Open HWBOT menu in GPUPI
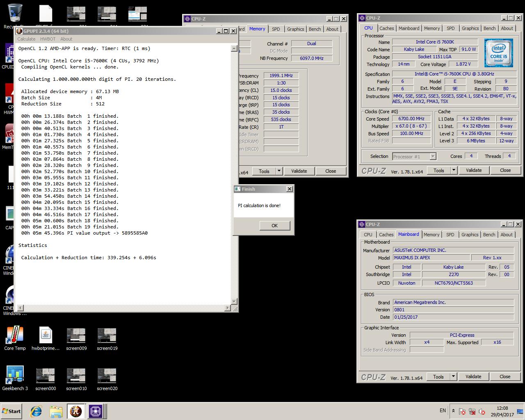Viewport: 525px width, 420px height. tap(48, 39)
